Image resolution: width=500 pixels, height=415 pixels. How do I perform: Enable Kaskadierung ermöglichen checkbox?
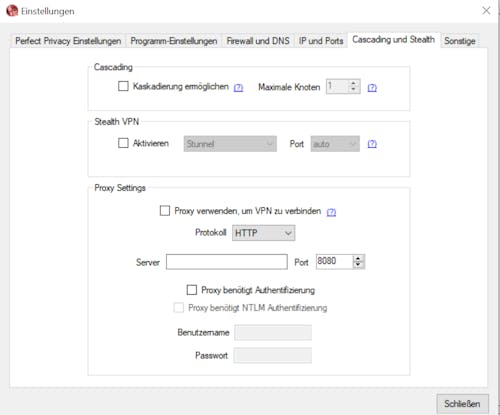pyautogui.click(x=123, y=86)
